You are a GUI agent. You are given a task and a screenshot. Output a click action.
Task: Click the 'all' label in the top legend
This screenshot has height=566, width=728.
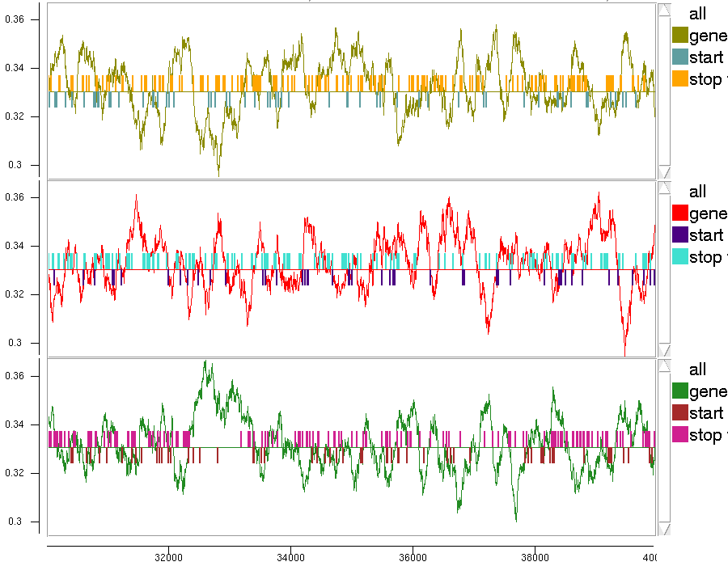[x=697, y=14]
